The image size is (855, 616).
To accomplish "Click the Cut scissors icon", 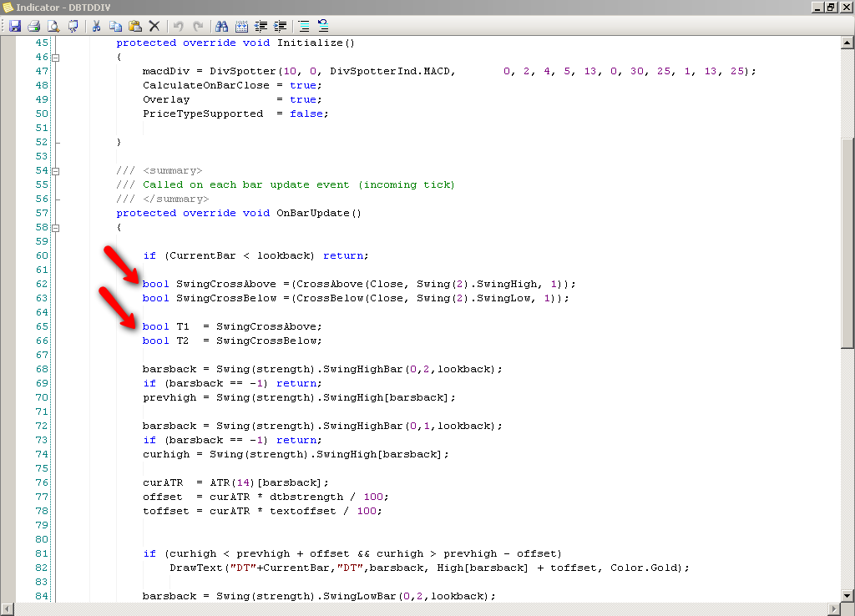I will click(x=97, y=26).
